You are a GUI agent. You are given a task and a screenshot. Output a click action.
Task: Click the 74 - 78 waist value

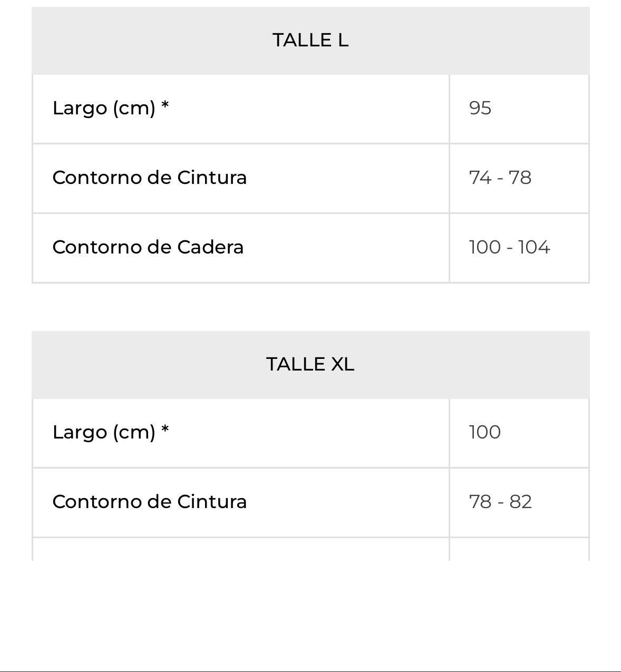(x=500, y=178)
